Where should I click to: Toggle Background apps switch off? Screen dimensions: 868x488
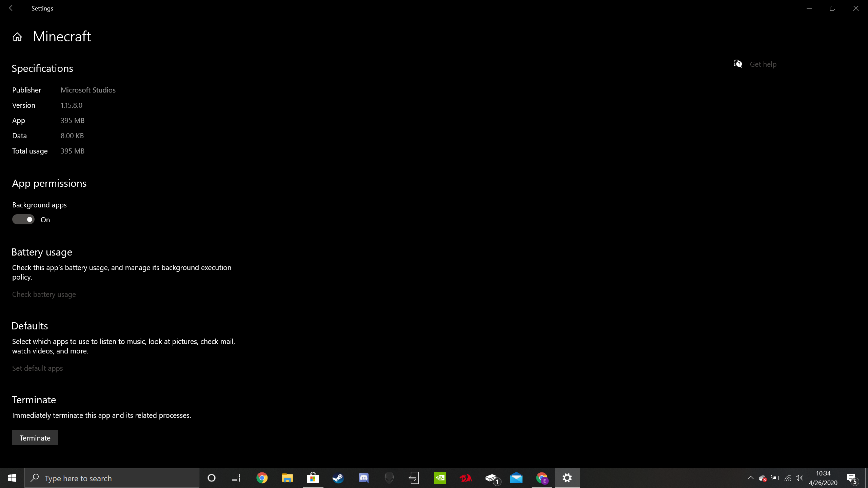pyautogui.click(x=23, y=220)
